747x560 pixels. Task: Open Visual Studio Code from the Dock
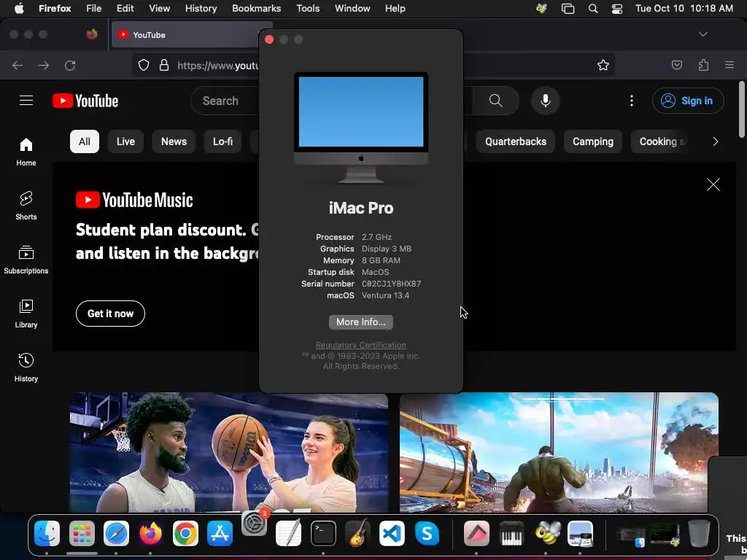392,533
